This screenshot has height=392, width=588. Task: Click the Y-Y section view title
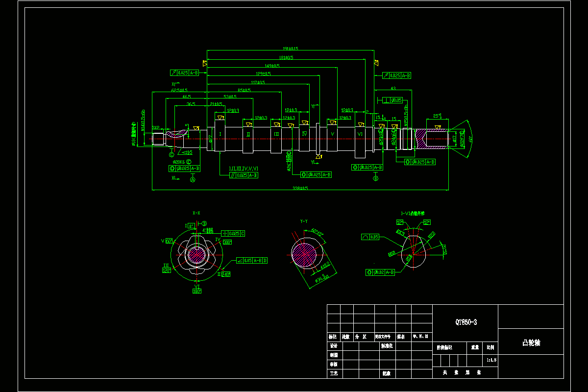[x=304, y=221]
